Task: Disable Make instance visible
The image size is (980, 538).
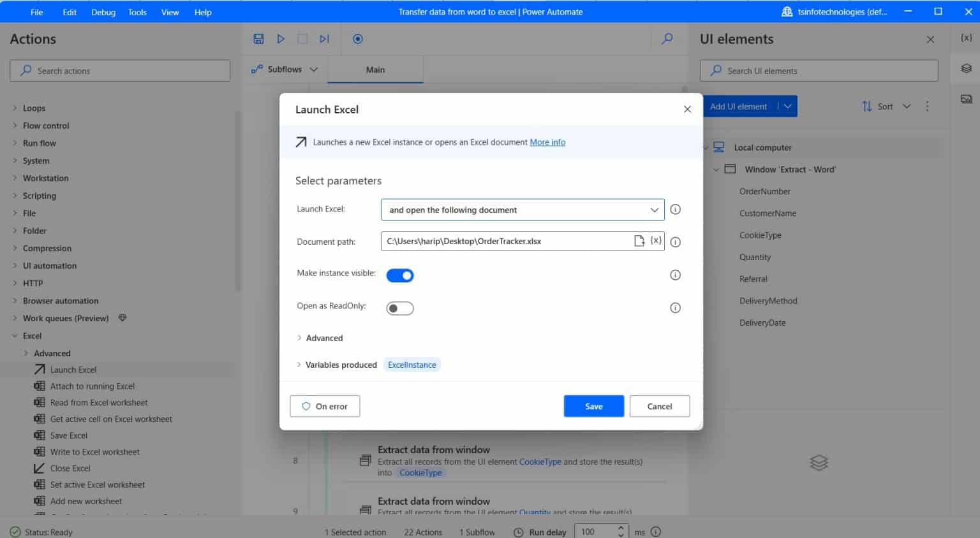Action: tap(400, 275)
